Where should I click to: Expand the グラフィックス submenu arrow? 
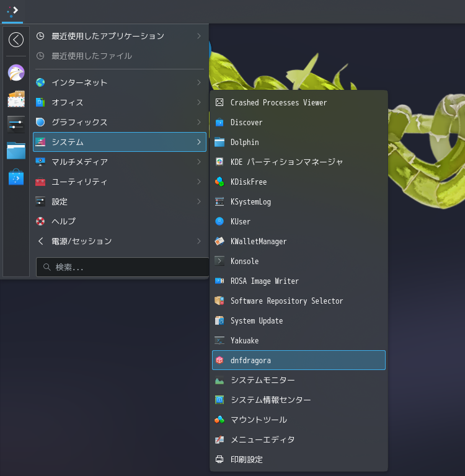[199, 122]
